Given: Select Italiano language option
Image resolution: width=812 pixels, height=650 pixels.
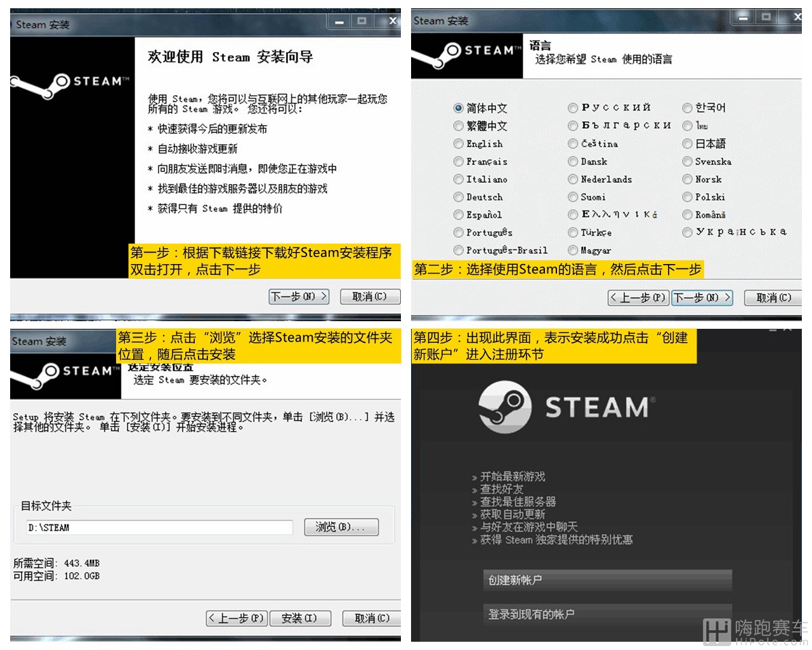Looking at the screenshot, I should coord(459,179).
